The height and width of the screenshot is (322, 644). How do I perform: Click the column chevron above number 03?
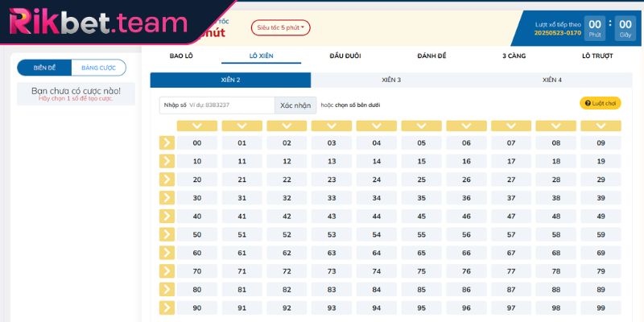pyautogui.click(x=331, y=126)
